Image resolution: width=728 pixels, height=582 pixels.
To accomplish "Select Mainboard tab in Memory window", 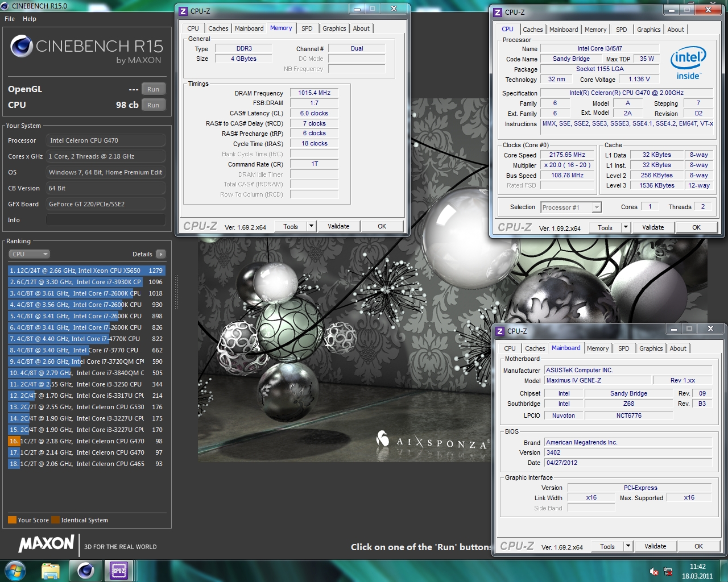I will click(x=249, y=28).
